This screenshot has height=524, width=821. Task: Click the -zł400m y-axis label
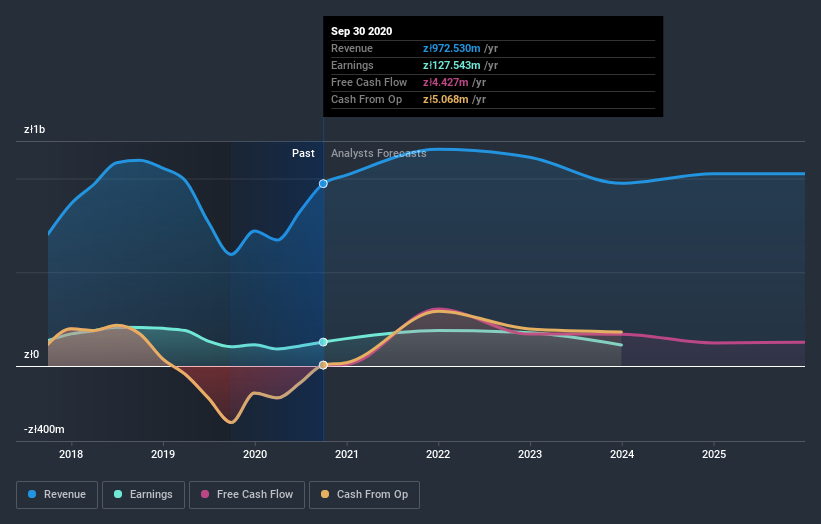tap(44, 429)
